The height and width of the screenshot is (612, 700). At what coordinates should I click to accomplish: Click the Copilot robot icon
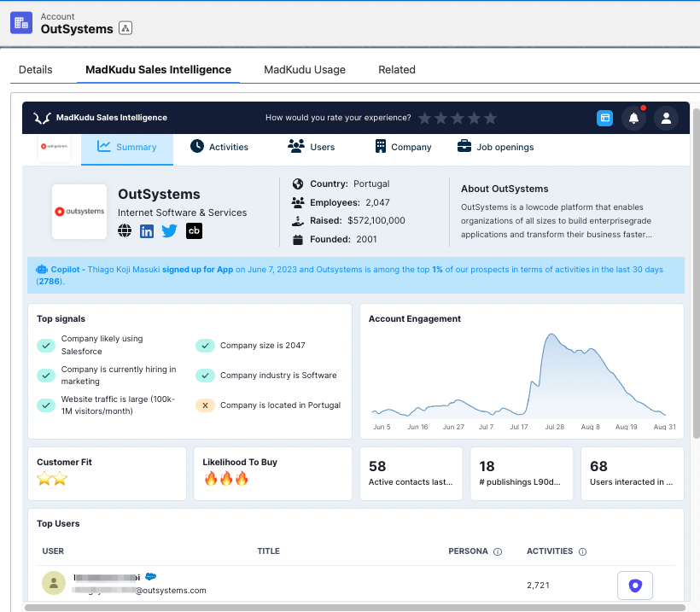[42, 269]
